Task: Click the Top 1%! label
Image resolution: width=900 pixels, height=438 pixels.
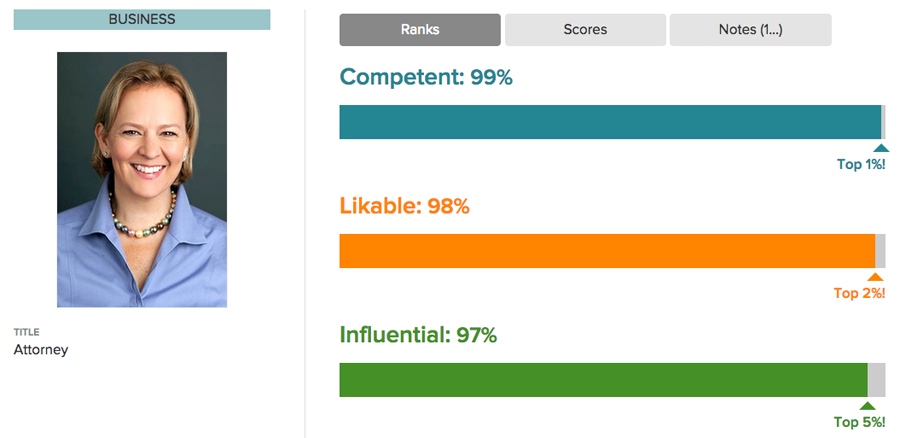Action: tap(862, 165)
